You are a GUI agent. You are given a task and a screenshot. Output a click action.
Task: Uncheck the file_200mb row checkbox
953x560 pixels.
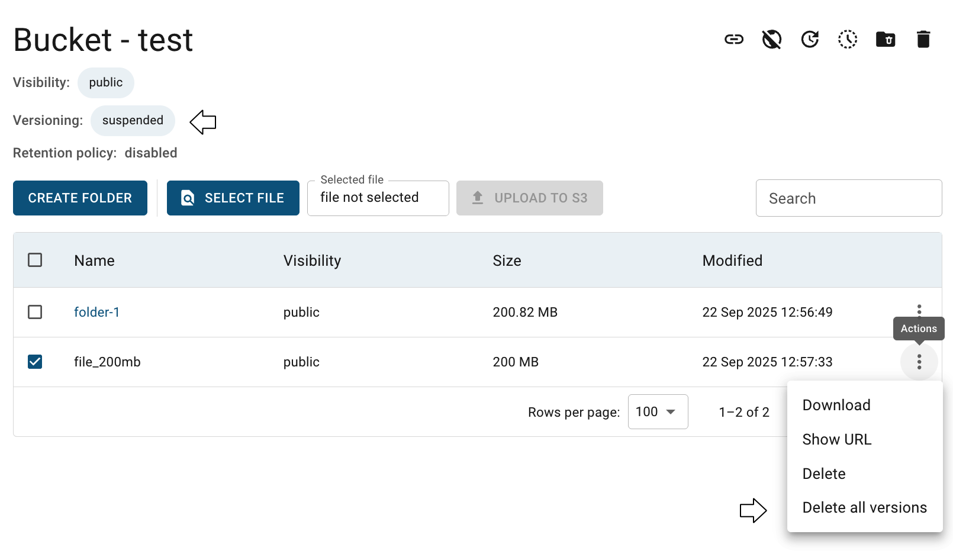[35, 362]
